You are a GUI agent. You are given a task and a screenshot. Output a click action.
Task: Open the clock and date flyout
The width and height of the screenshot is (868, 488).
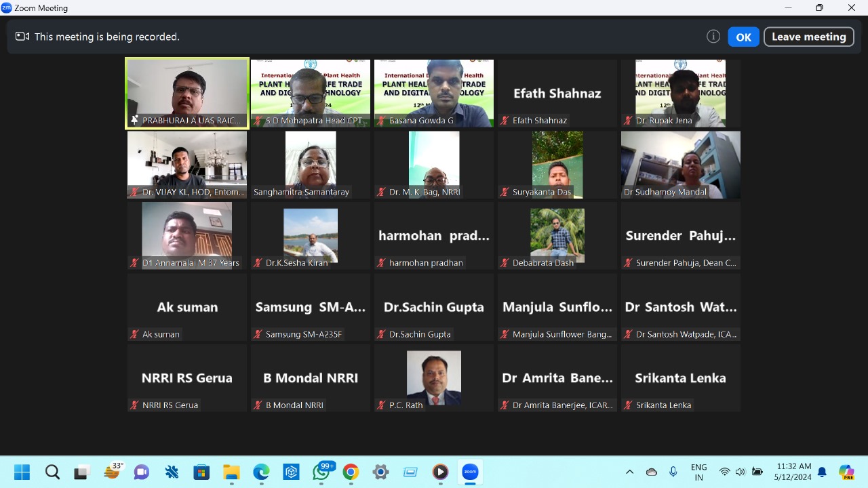click(x=793, y=472)
